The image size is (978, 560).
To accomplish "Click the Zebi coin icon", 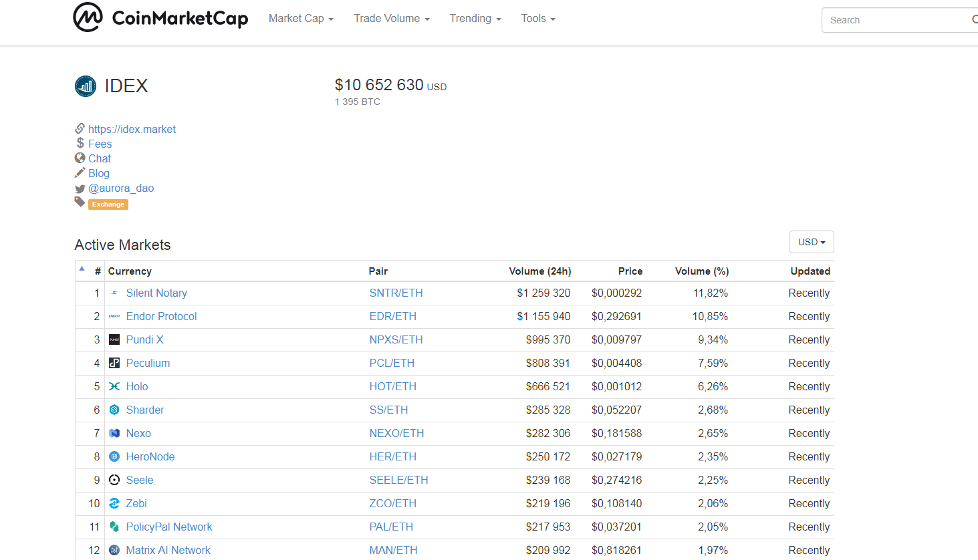I will click(114, 503).
